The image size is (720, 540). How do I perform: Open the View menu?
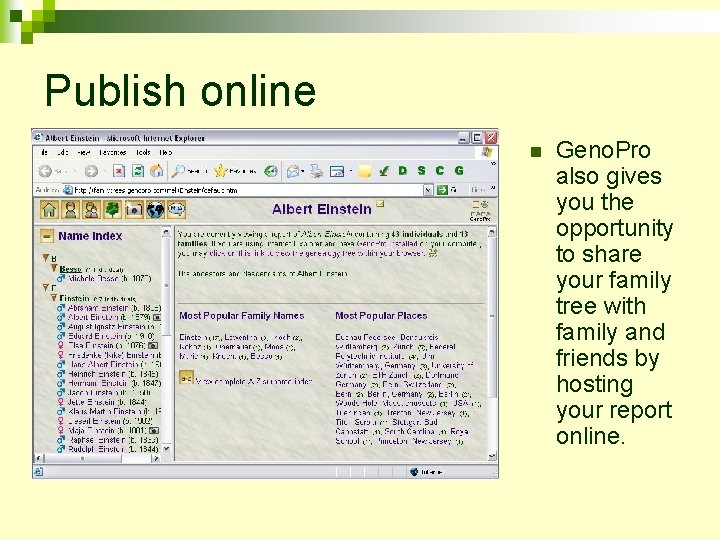84,152
